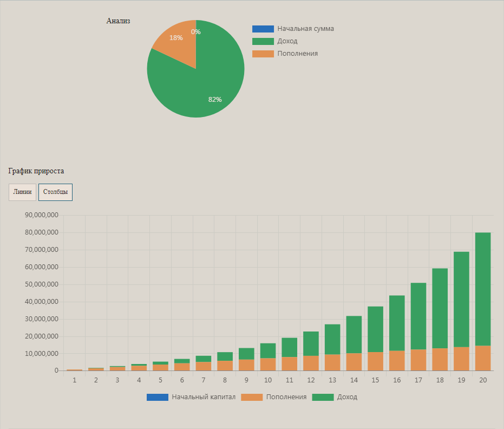Click the 0% label on pie chart
This screenshot has height=429, width=504.
pyautogui.click(x=196, y=32)
